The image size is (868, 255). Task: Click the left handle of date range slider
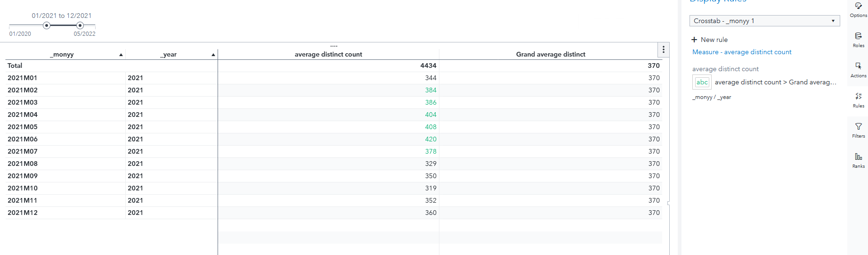(47, 25)
